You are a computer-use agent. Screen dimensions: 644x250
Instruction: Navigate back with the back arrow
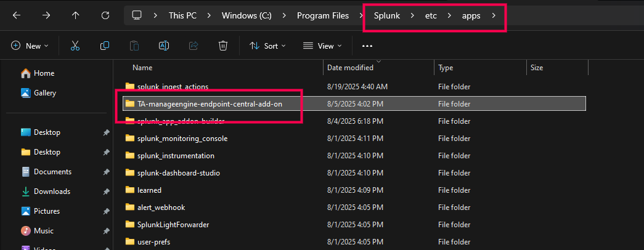click(x=17, y=15)
